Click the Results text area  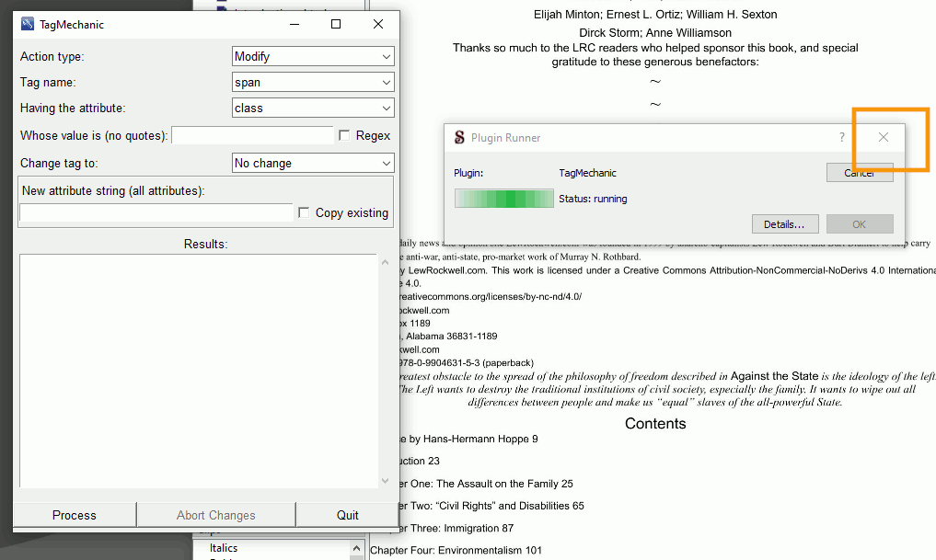pyautogui.click(x=199, y=371)
